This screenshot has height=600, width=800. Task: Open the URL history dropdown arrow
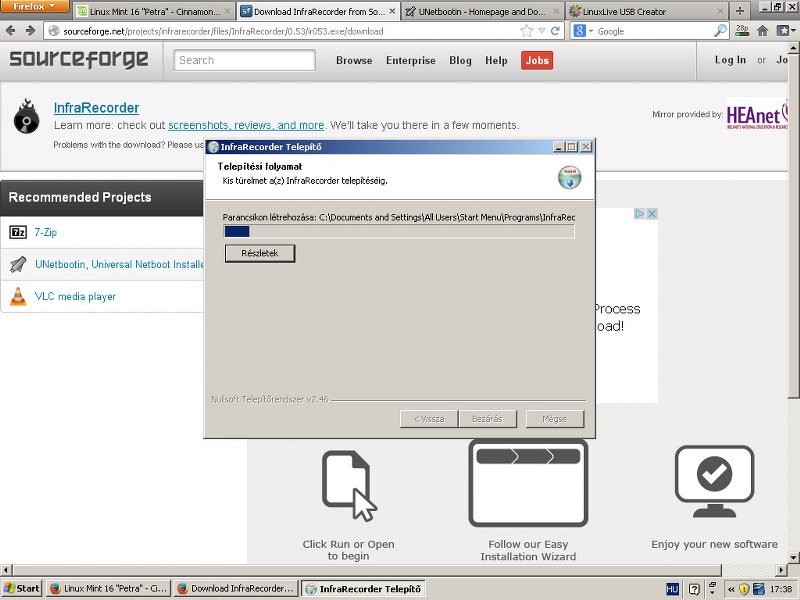542,32
